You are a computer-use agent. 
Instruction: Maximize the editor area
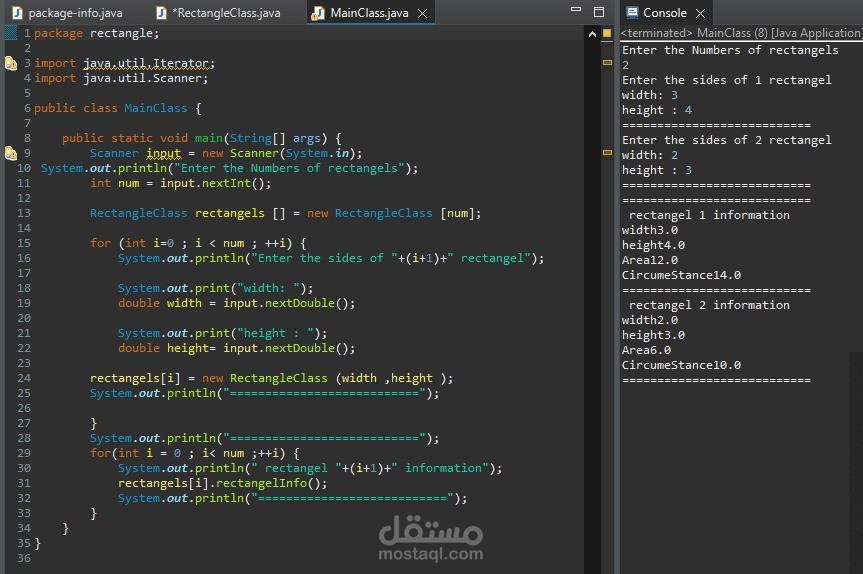coord(599,12)
